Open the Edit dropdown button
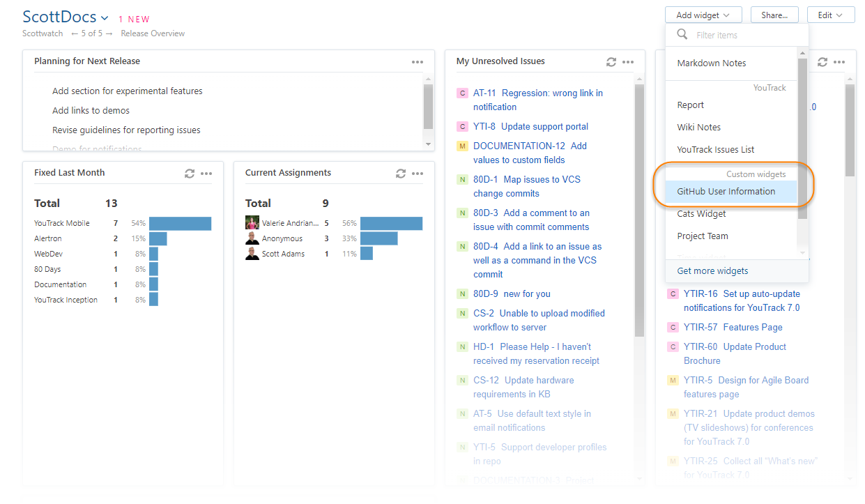865x504 pixels. pyautogui.click(x=830, y=15)
